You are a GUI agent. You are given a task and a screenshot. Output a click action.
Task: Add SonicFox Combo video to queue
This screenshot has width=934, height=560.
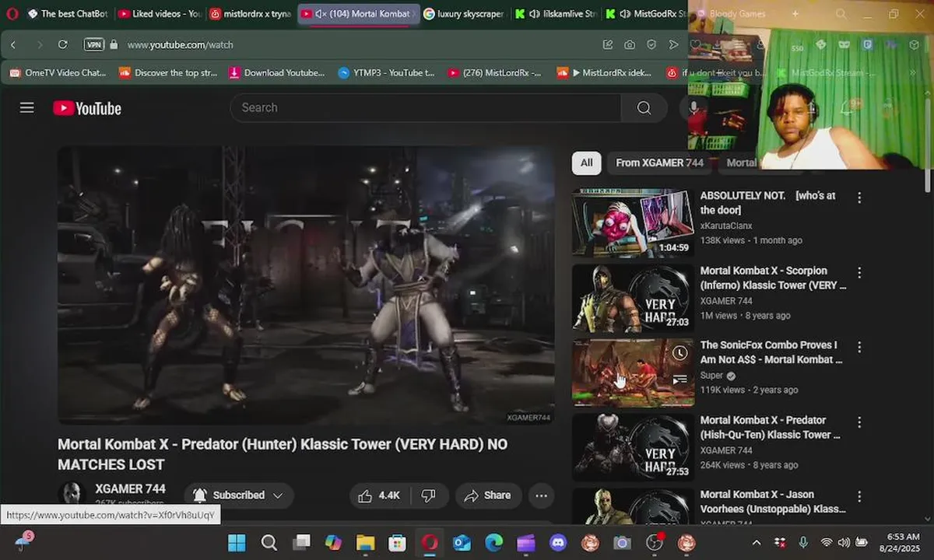[x=679, y=379]
